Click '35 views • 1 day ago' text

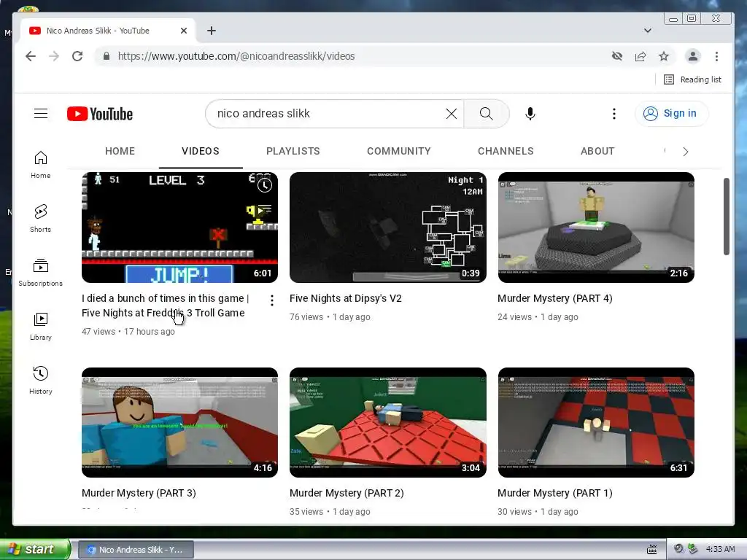pyautogui.click(x=330, y=511)
